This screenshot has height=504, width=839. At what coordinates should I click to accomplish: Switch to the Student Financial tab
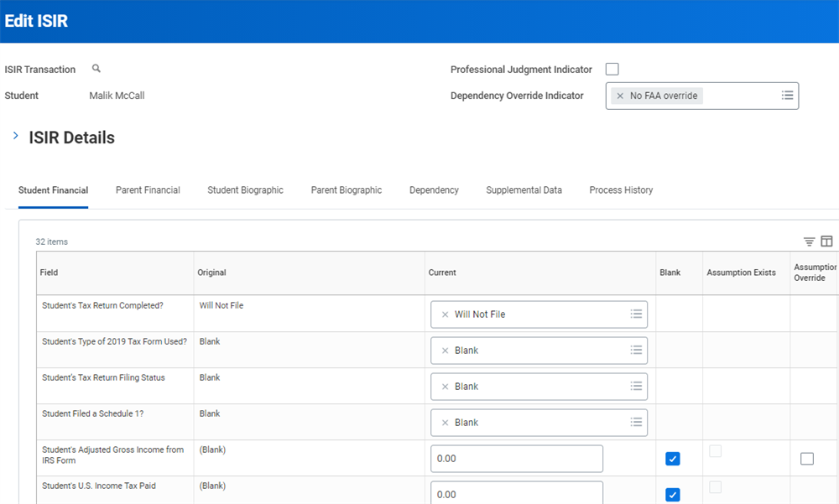point(53,190)
